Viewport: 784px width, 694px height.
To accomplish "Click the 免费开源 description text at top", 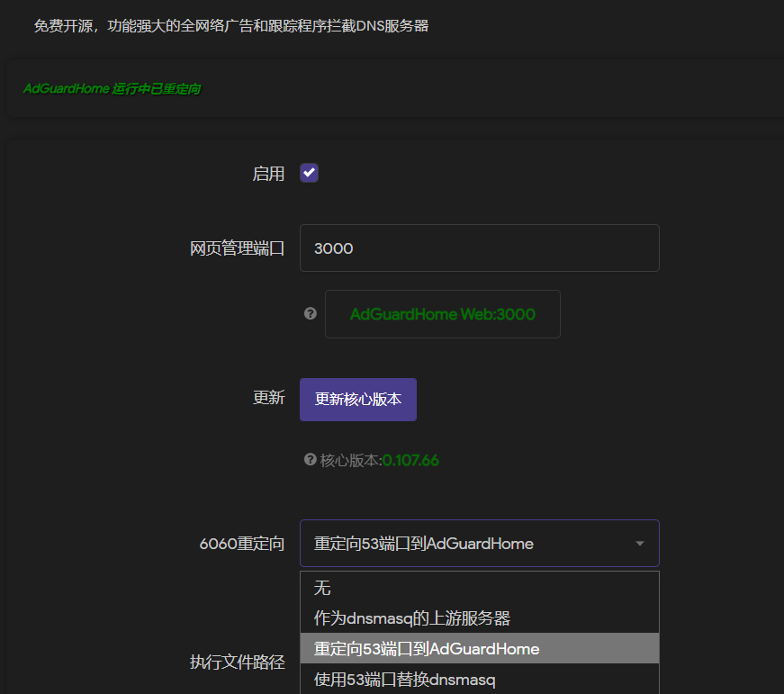I will click(x=231, y=26).
